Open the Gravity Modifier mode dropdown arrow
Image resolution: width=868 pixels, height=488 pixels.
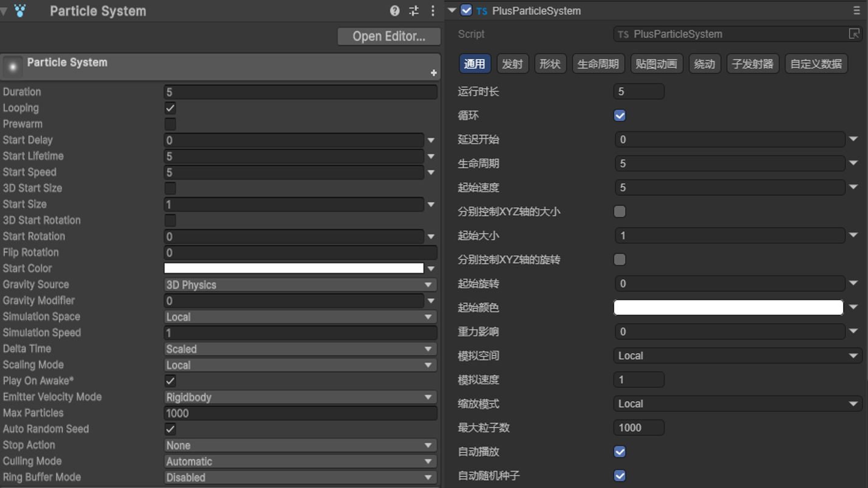point(431,301)
